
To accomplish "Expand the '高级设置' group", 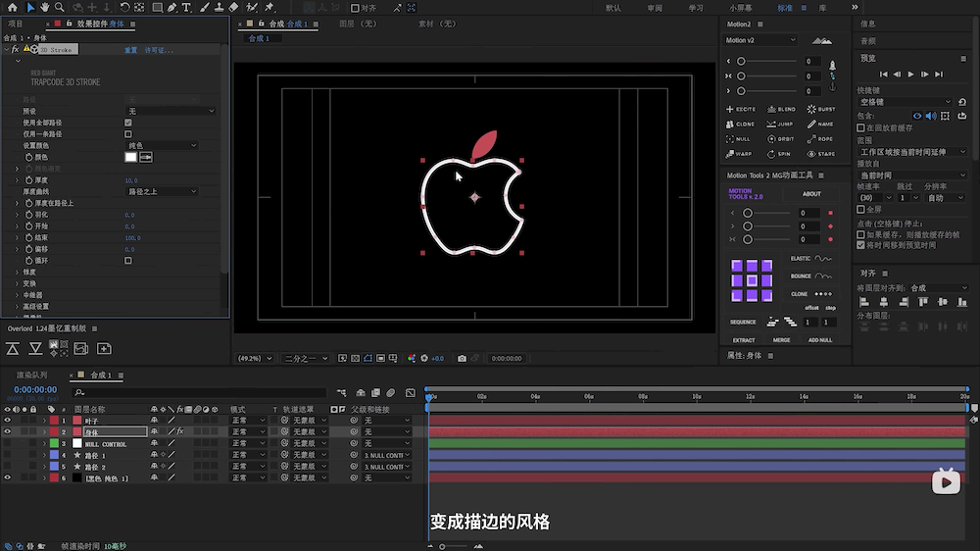I will pos(17,307).
